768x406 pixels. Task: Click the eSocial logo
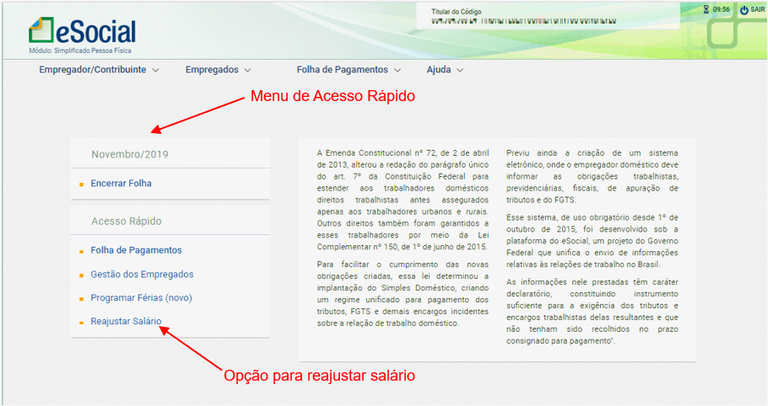pos(82,31)
